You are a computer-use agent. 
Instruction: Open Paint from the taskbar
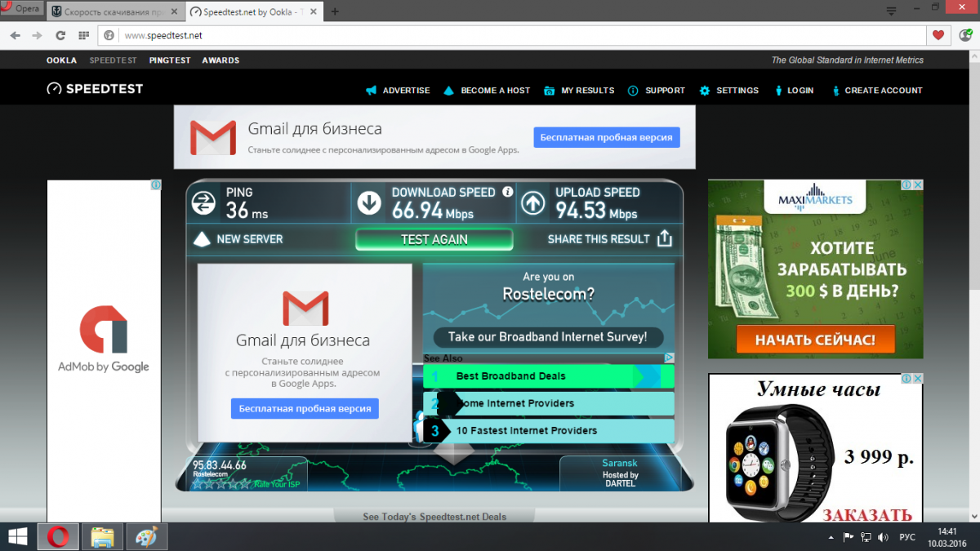145,537
